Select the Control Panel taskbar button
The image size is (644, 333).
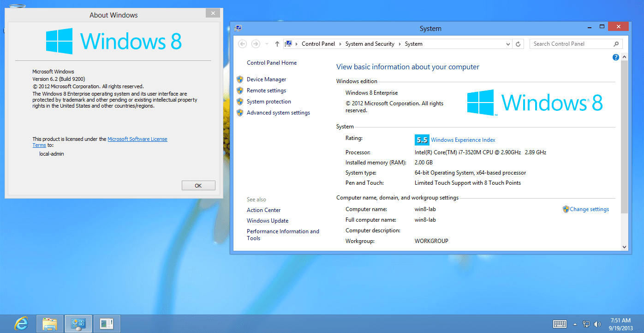click(x=78, y=324)
